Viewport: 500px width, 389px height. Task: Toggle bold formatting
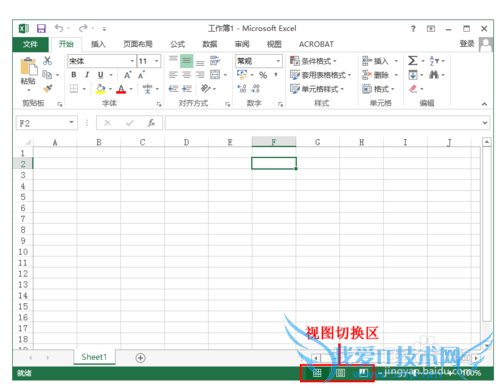(74, 75)
